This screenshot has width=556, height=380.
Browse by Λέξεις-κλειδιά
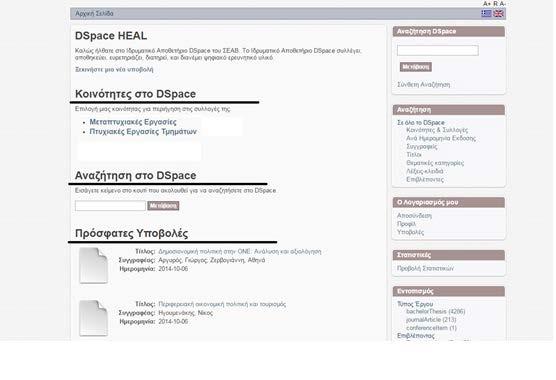424,171
